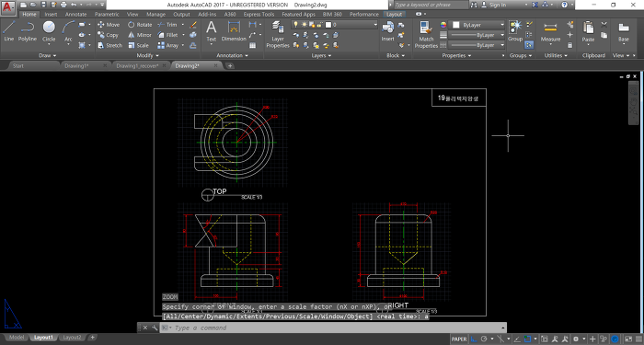Screen dimensions: 644x345
Task: Switch to the Layout2 tab
Action: (72, 338)
